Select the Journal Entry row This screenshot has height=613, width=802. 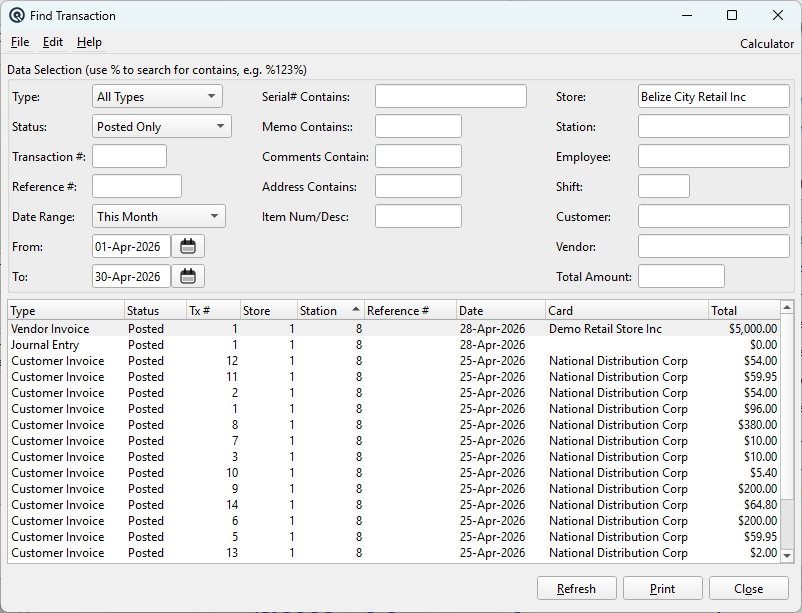[394, 345]
